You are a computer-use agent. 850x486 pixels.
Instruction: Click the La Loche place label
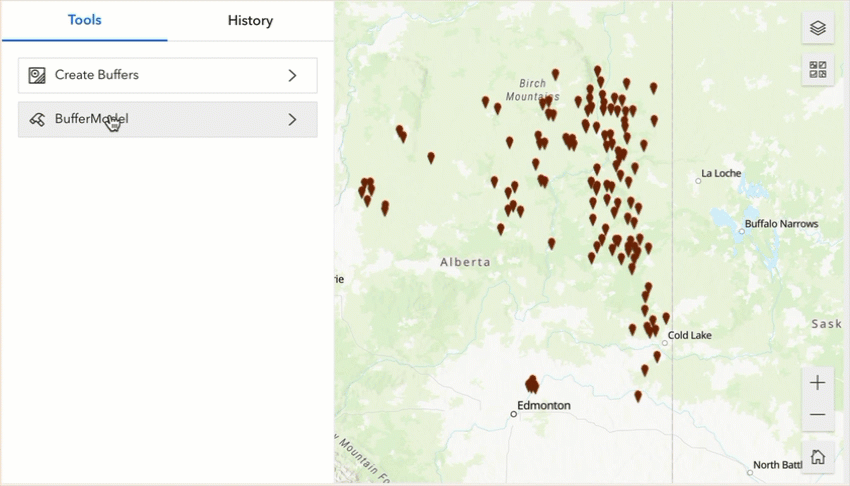point(721,173)
